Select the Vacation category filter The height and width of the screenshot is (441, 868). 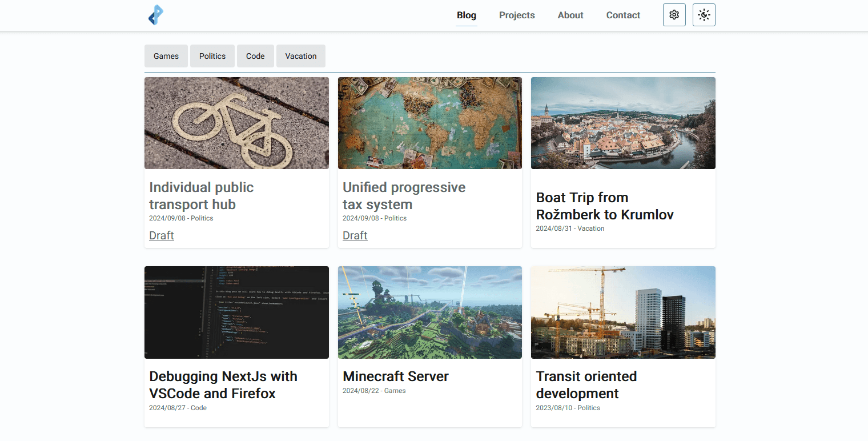point(301,56)
